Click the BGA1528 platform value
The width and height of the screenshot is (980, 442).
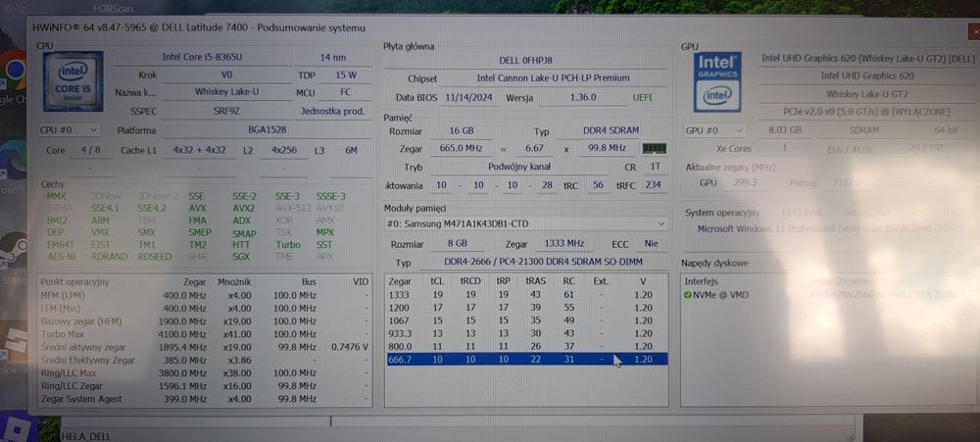266,130
